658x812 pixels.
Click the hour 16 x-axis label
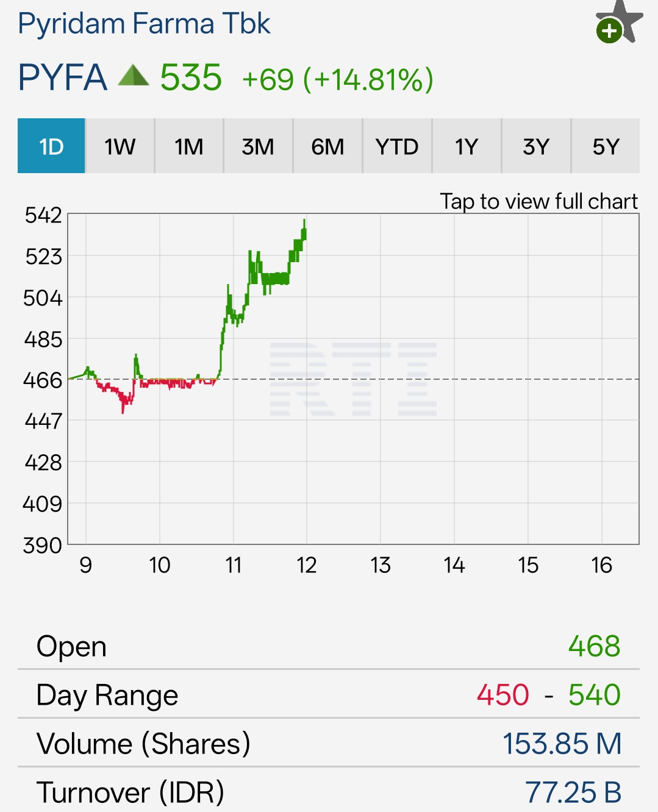coord(602,565)
